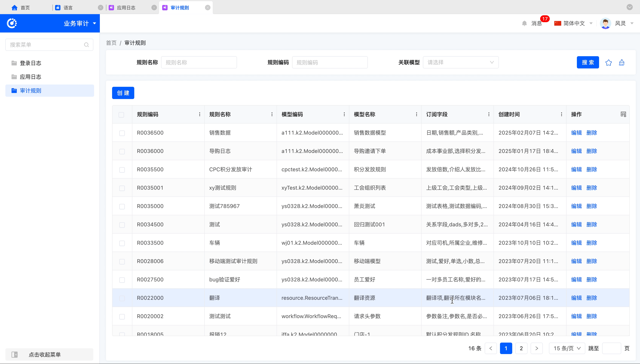Switch to the 应用日志 tab

(126, 8)
